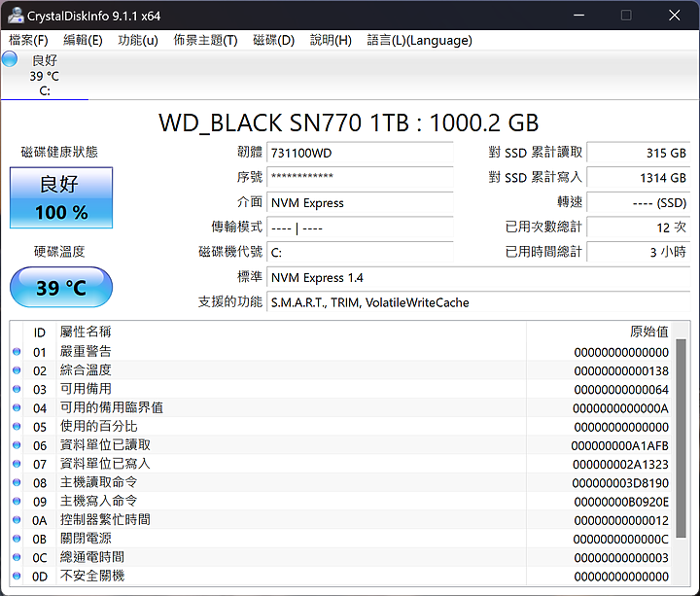This screenshot has width=700, height=596.
Task: Click the NVM Express interface field
Action: 360,202
